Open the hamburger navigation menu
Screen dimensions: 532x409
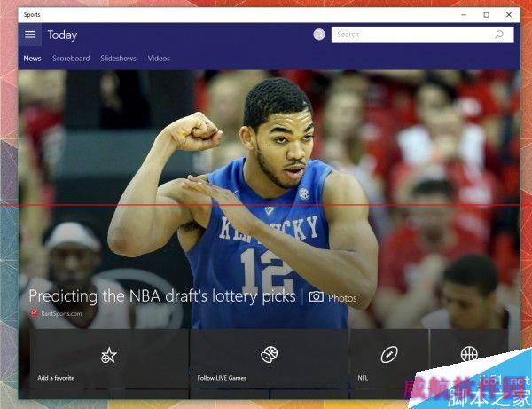[30, 35]
